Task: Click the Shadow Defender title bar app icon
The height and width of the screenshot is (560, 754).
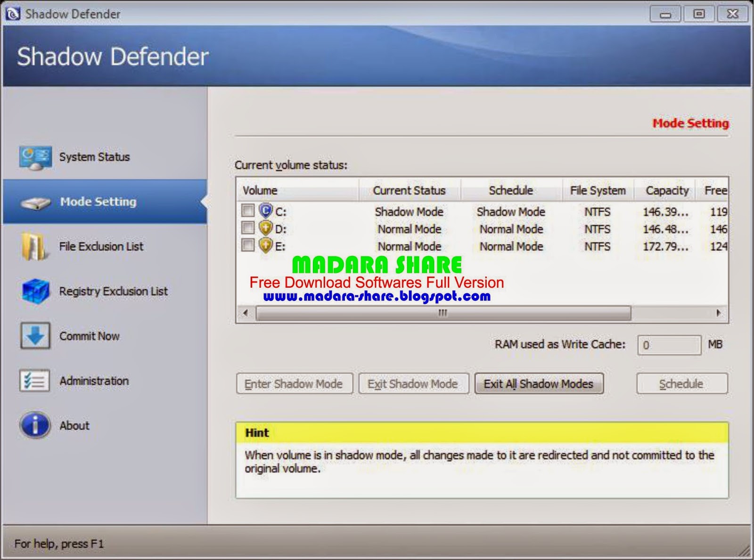Action: [13, 14]
